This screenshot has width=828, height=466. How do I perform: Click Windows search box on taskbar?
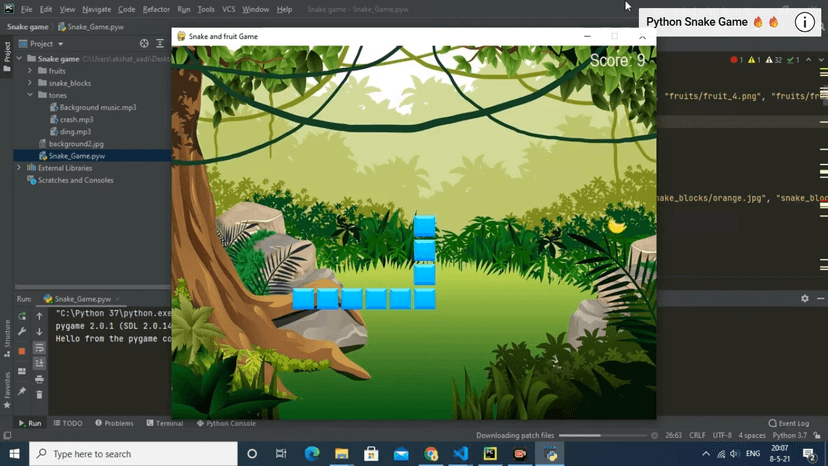click(x=133, y=454)
